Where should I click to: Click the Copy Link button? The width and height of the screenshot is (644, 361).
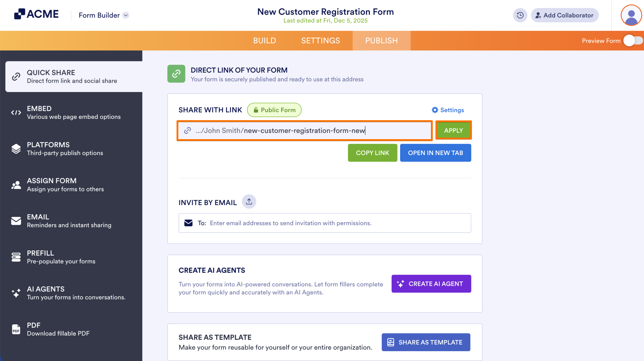373,152
